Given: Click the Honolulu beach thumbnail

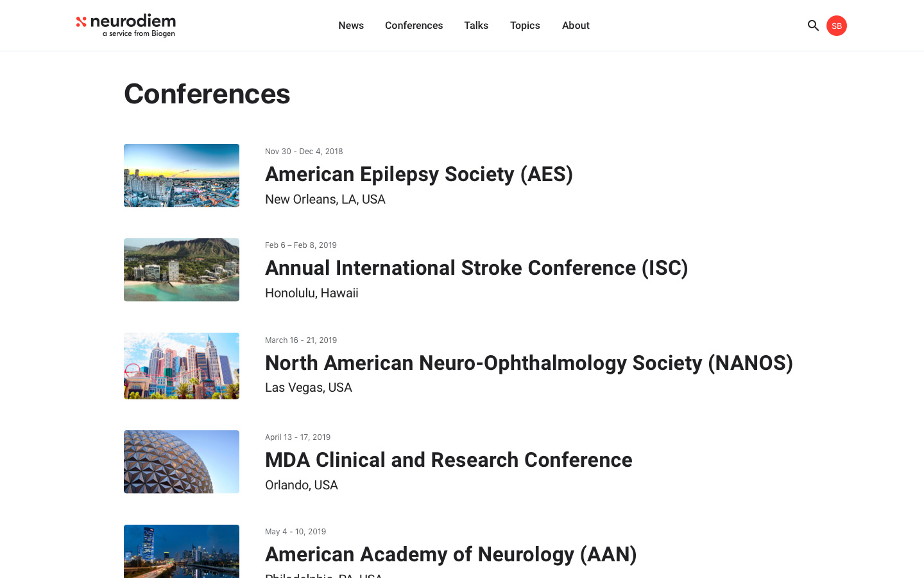Looking at the screenshot, I should click(x=182, y=270).
